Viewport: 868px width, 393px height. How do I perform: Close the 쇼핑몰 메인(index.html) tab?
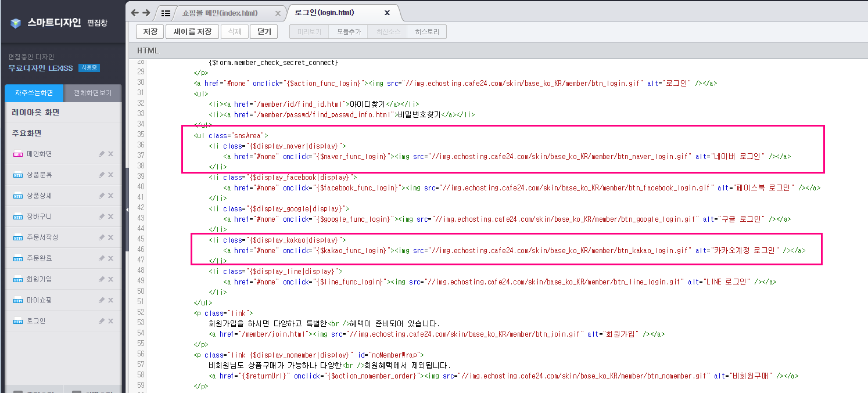point(277,13)
